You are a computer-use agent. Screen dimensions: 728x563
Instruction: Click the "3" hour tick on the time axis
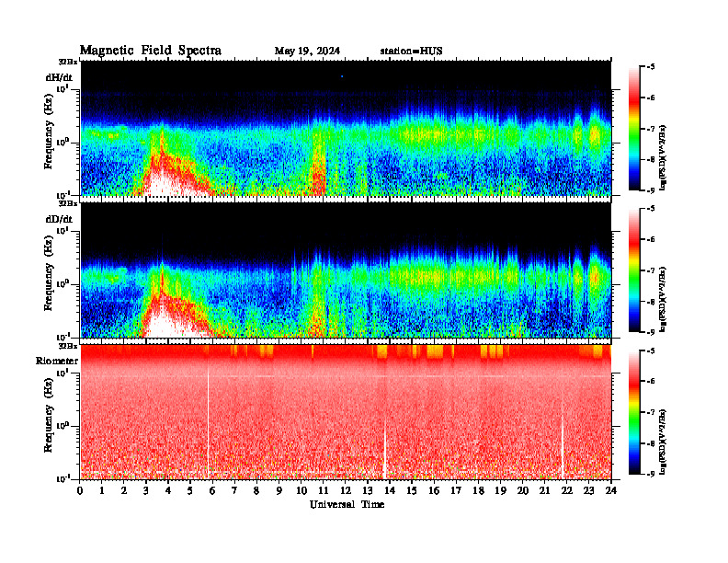[x=146, y=490]
